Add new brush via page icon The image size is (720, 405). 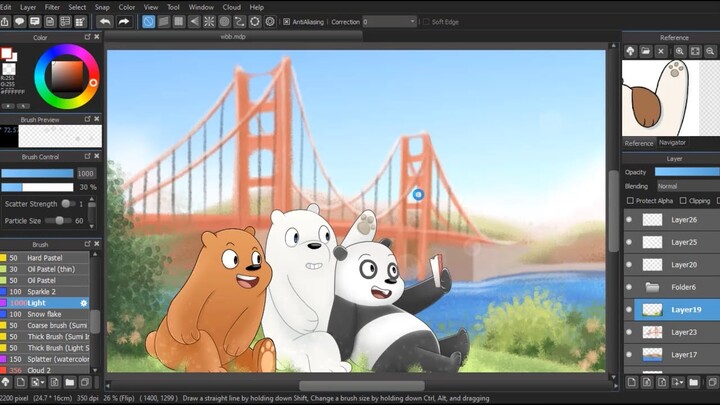(21, 382)
